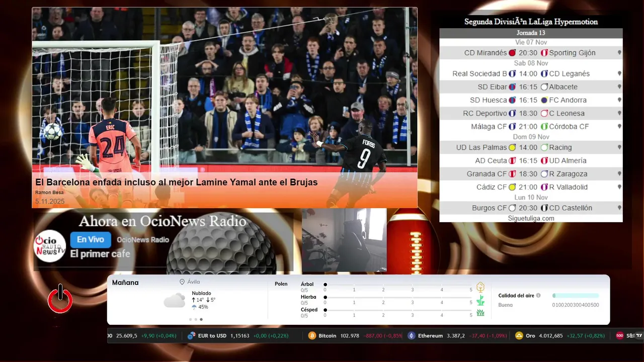Click the Árbol pollen level slider
The height and width of the screenshot is (362, 644).
pos(398,285)
